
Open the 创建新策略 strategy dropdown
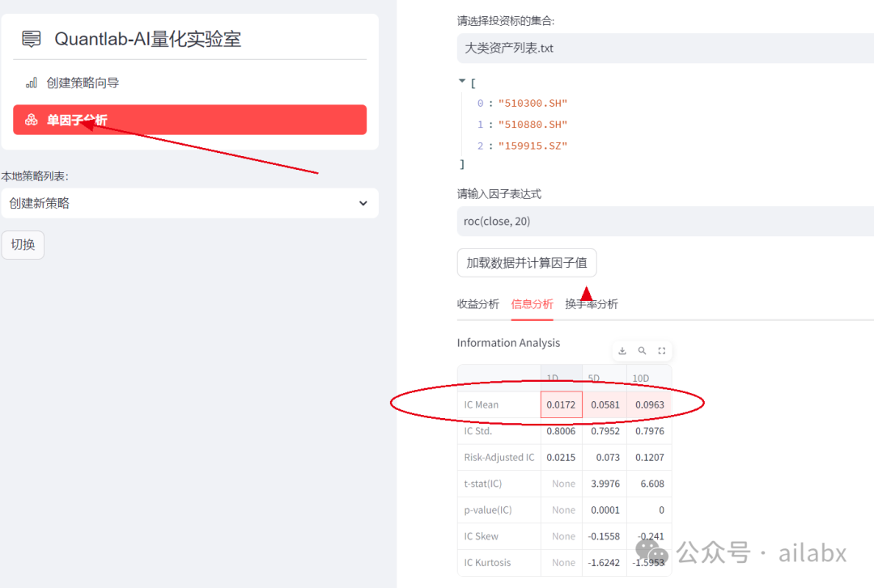coord(189,203)
